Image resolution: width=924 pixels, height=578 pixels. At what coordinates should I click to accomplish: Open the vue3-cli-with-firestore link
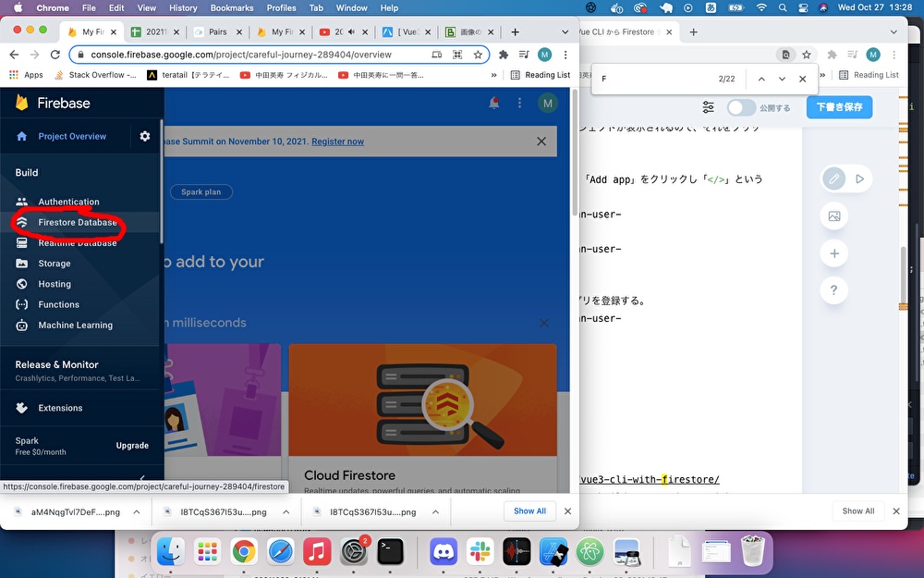[650, 479]
